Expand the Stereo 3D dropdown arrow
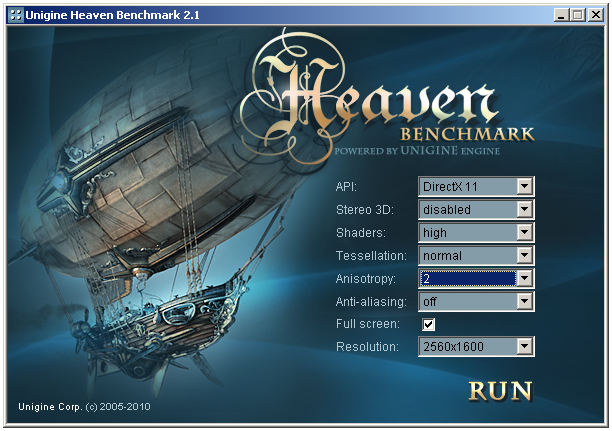Viewport: 612px width, 431px height. click(525, 209)
